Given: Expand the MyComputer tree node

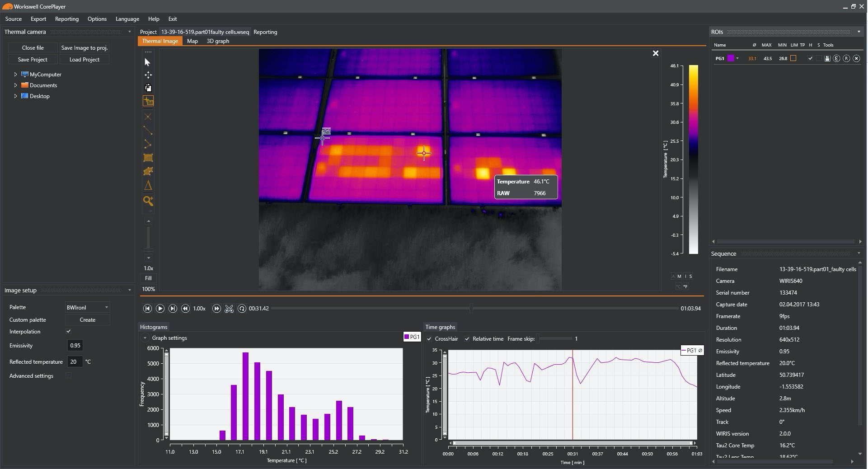Looking at the screenshot, I should click(x=15, y=74).
